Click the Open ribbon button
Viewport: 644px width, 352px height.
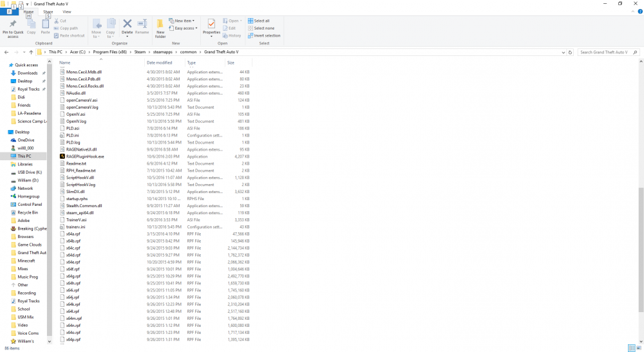click(232, 21)
